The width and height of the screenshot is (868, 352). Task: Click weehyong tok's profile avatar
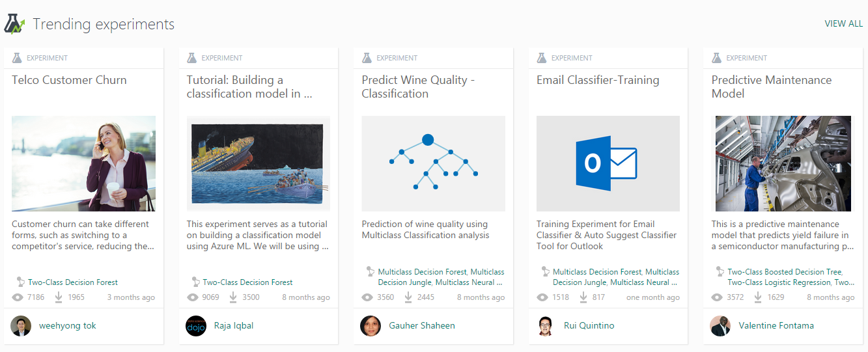(x=21, y=326)
